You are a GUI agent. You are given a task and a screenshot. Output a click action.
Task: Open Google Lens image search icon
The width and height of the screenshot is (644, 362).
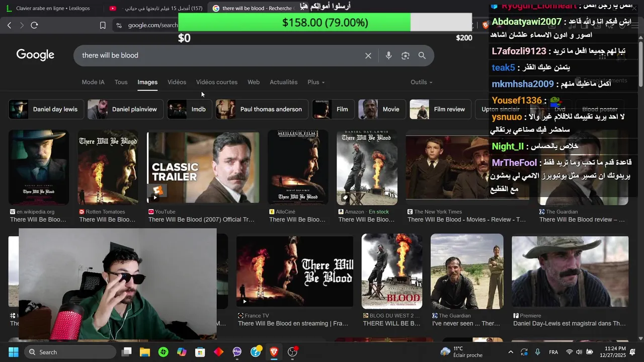pos(406,56)
